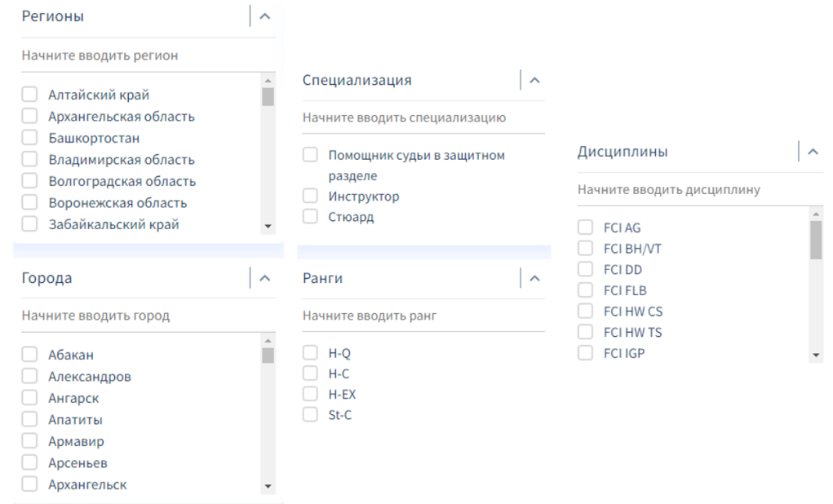
Task: Select the FCI IGP checkbox
Action: (x=585, y=353)
